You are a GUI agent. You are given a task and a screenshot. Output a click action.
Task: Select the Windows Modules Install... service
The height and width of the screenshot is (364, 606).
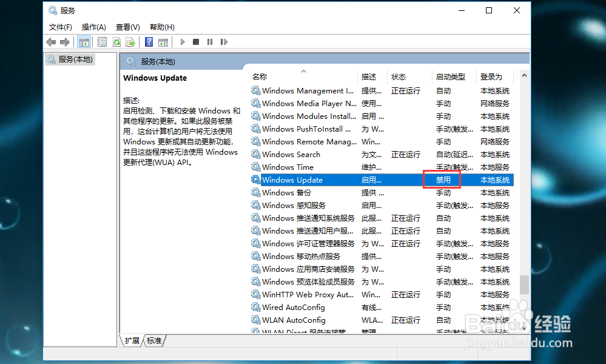pyautogui.click(x=382, y=116)
